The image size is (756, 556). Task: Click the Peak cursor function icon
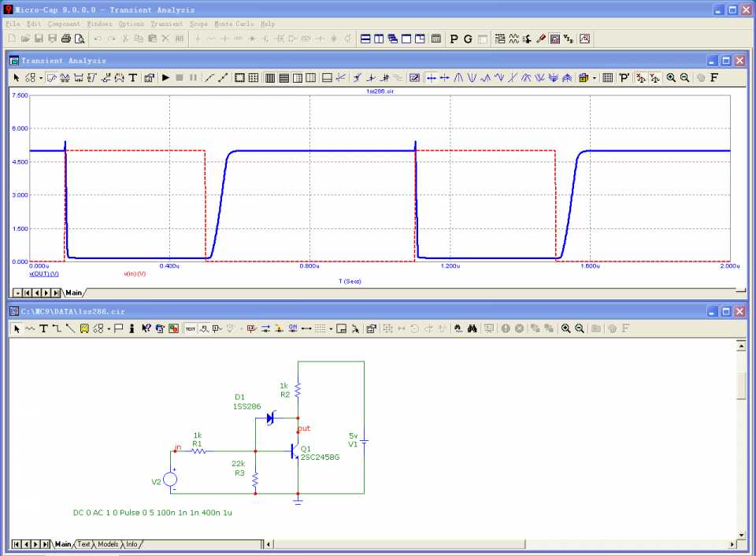458,78
